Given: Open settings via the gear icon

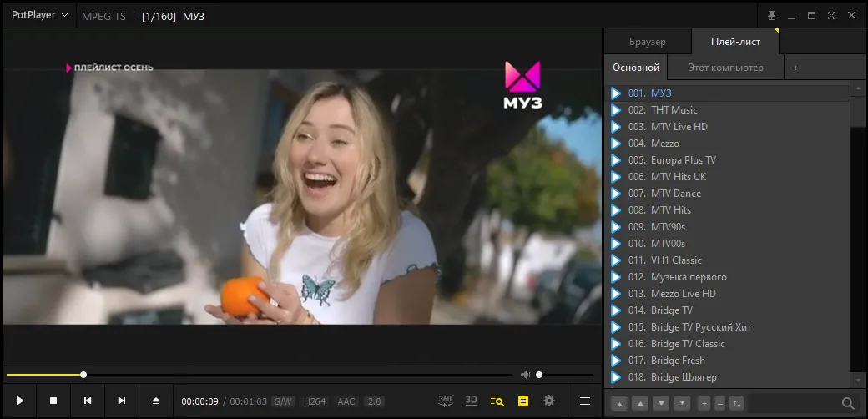Looking at the screenshot, I should pyautogui.click(x=549, y=401).
